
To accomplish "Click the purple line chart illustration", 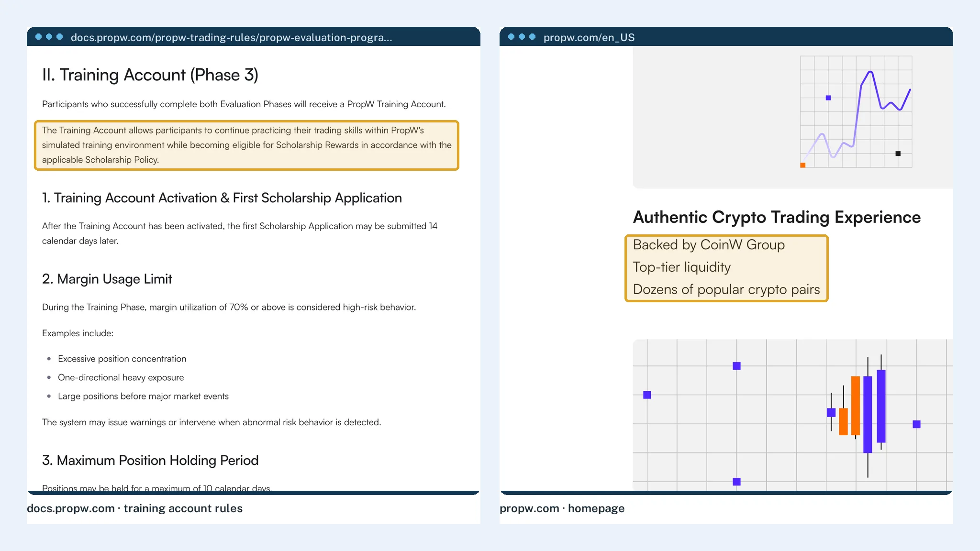I will (856, 112).
